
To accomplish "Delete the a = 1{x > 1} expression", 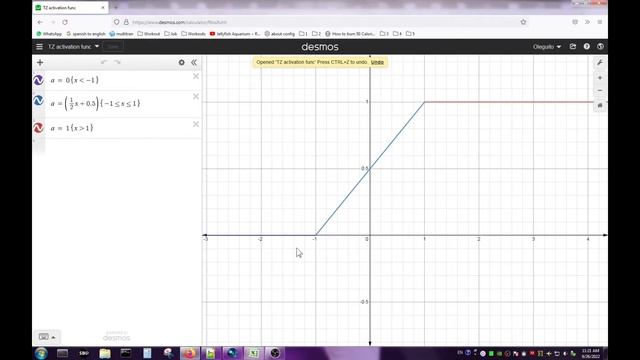I will [x=196, y=124].
